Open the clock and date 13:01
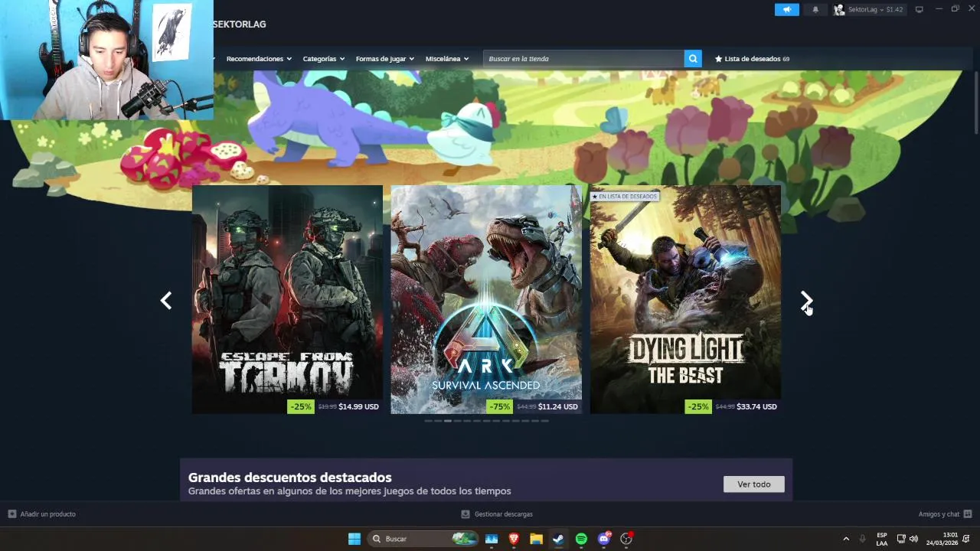The image size is (980, 551). click(942, 539)
